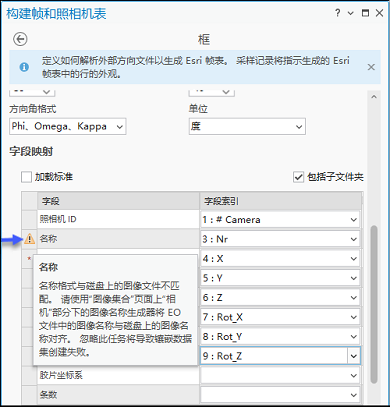Dismiss the blue info banner

pos(371,67)
